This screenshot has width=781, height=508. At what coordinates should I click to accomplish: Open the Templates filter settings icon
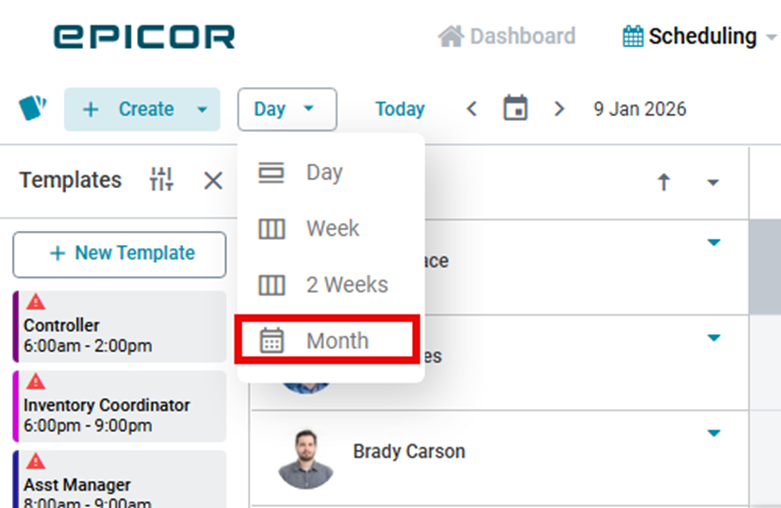click(161, 180)
